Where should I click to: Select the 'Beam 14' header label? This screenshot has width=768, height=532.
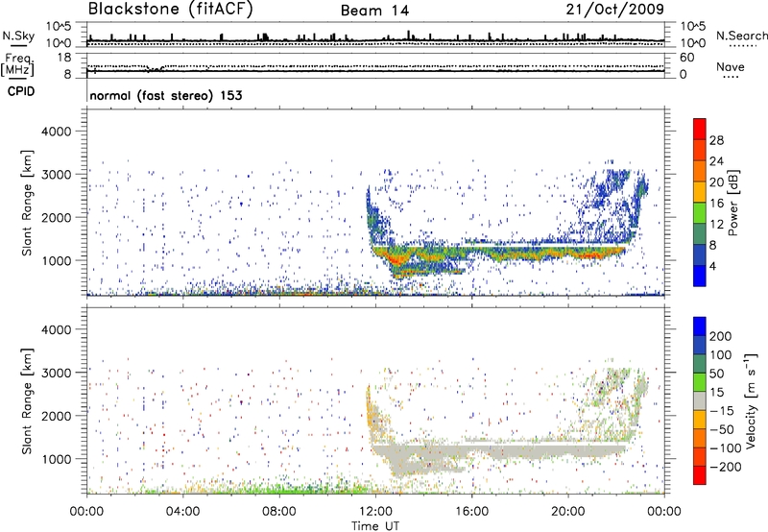pos(374,11)
